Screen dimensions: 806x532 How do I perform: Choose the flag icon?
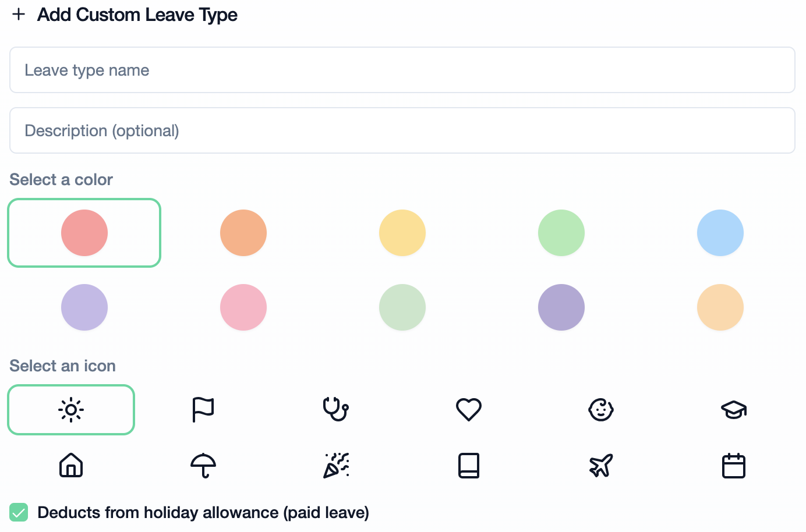click(x=203, y=410)
